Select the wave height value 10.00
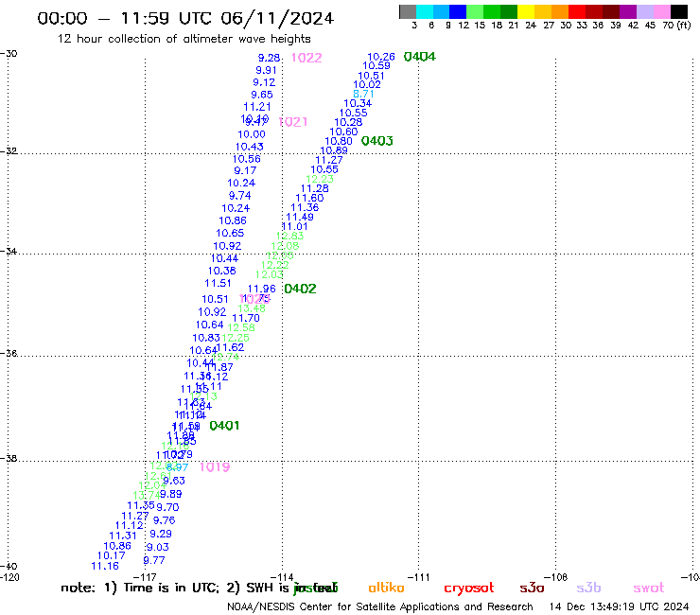The height and width of the screenshot is (615, 700). (252, 134)
